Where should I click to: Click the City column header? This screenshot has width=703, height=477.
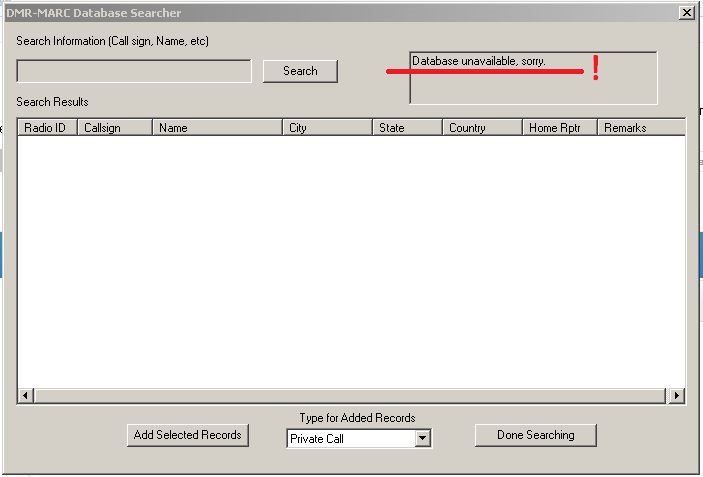327,128
